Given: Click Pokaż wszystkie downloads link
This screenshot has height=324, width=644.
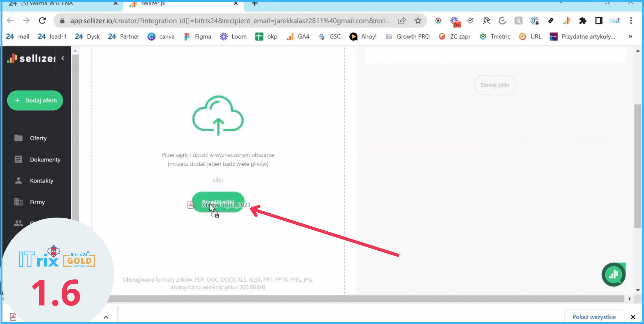Looking at the screenshot, I should (594, 317).
